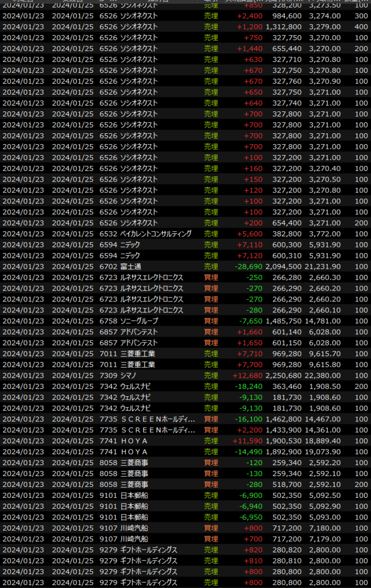Click the 21,231.90 price cell

point(324,266)
